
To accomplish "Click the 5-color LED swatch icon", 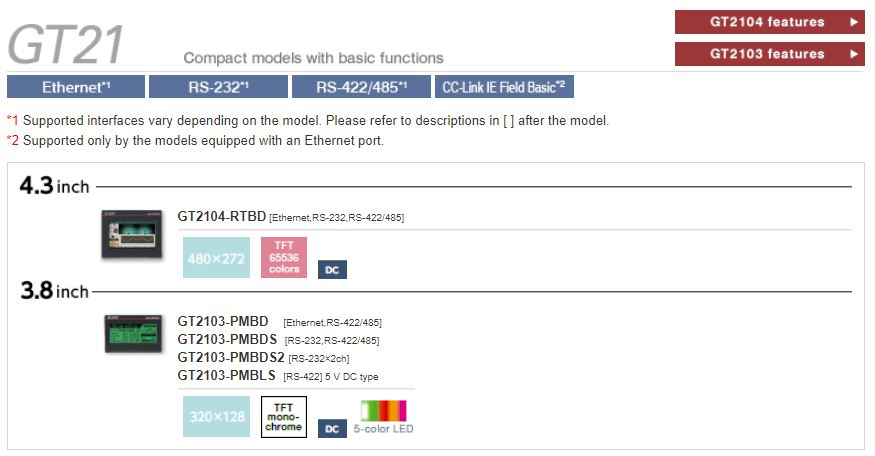I will point(383,412).
